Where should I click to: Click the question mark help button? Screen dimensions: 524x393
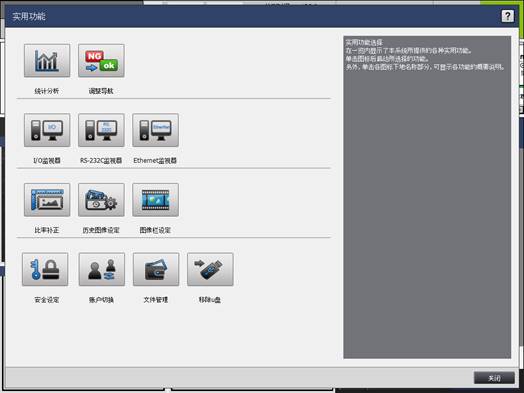[x=507, y=16]
